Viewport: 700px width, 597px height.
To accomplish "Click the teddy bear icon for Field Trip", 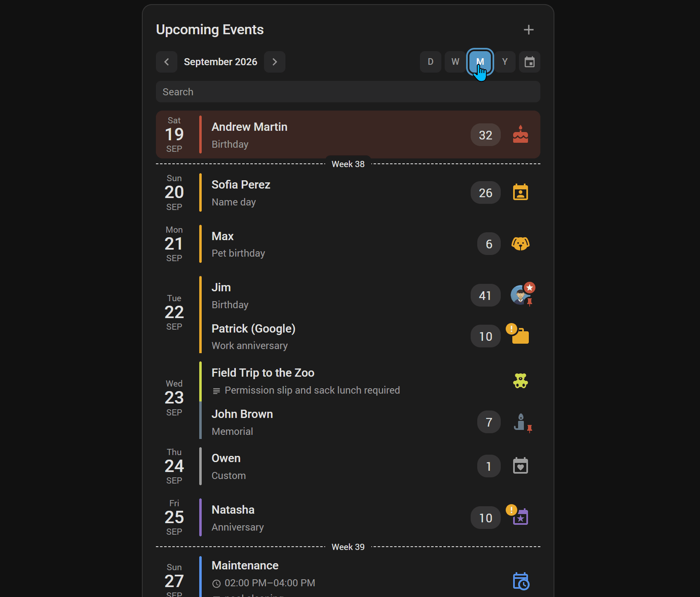I will [521, 381].
